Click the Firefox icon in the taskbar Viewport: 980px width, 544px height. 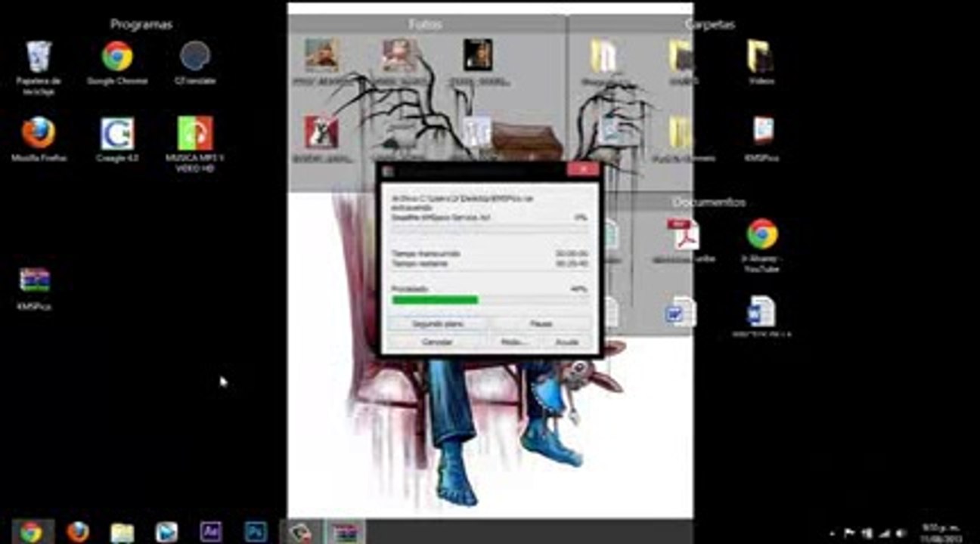click(77, 531)
